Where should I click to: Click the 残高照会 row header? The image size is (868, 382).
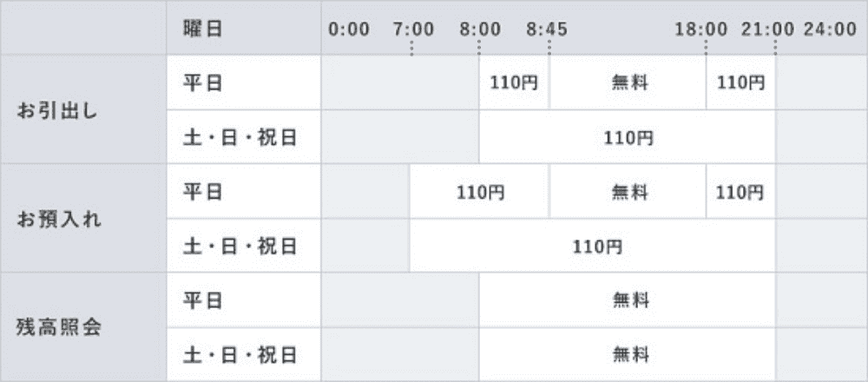[83, 327]
